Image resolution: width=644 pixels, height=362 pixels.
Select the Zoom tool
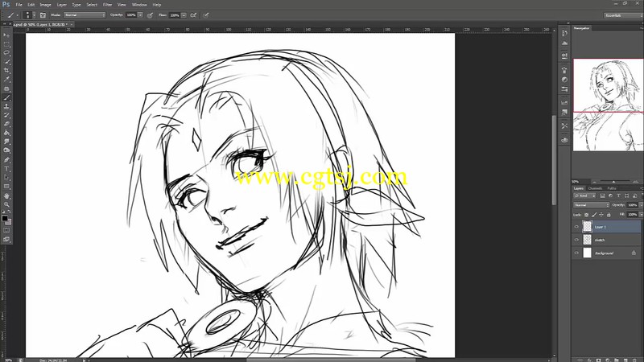point(6,204)
